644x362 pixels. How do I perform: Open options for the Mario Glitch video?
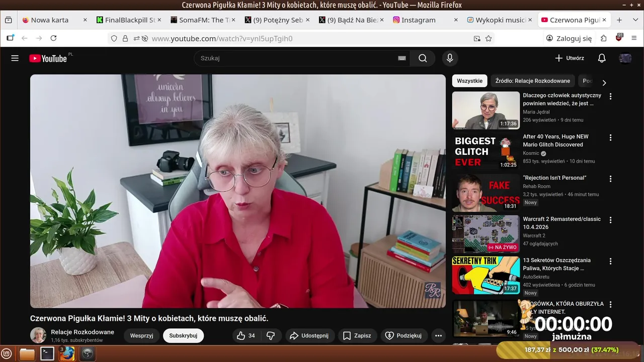tap(611, 137)
